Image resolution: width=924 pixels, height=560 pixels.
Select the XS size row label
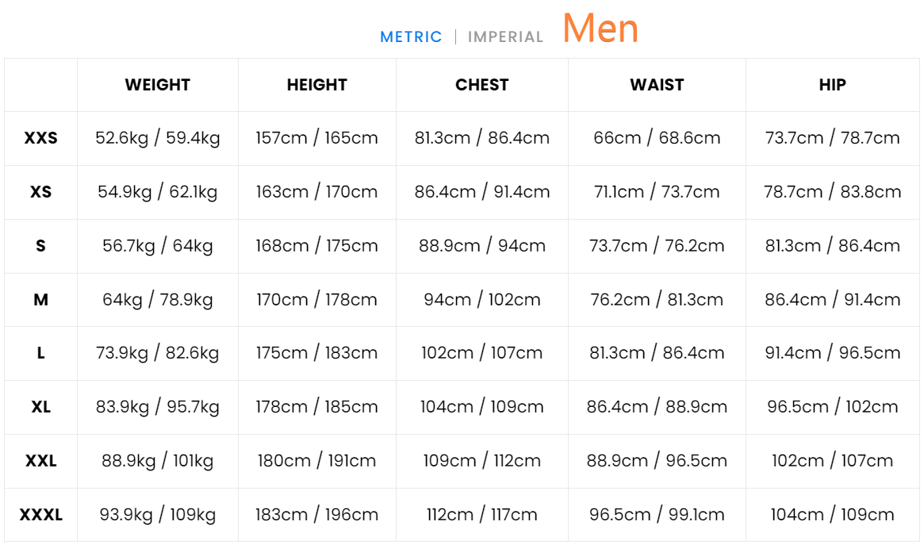41,192
